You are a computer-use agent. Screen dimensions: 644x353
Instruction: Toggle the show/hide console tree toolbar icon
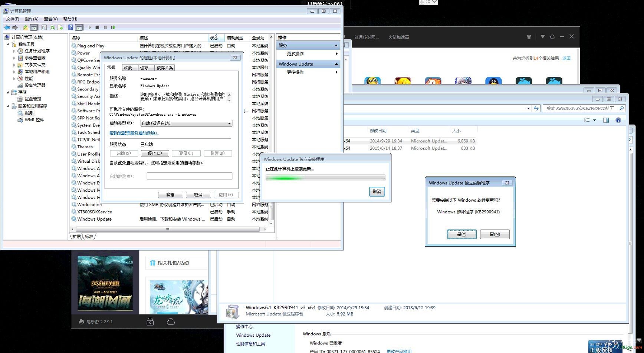[34, 27]
